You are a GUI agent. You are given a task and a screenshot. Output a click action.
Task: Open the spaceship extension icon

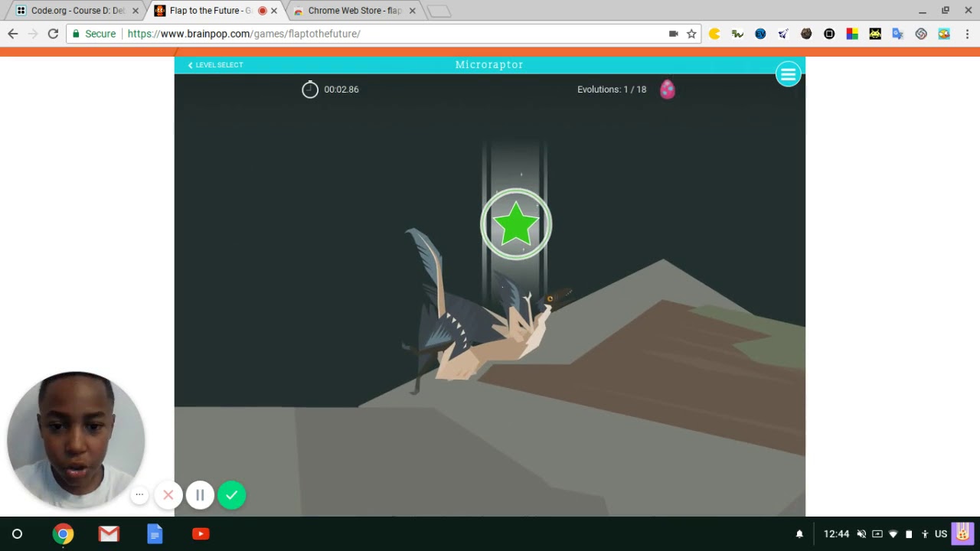783,34
